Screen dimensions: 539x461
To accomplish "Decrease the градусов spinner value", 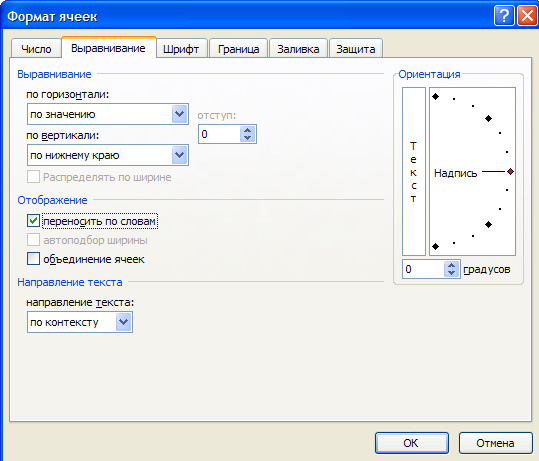I will point(451,273).
